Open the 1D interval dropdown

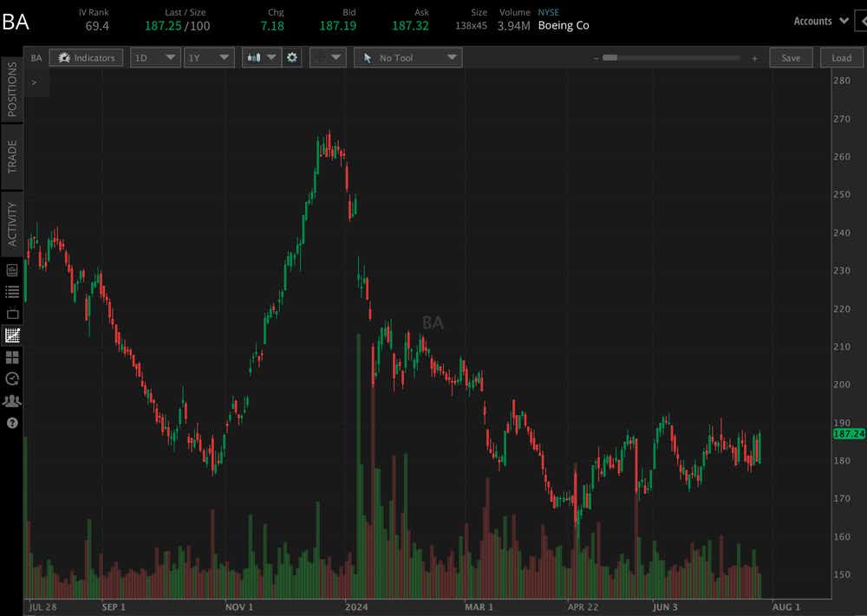point(155,57)
